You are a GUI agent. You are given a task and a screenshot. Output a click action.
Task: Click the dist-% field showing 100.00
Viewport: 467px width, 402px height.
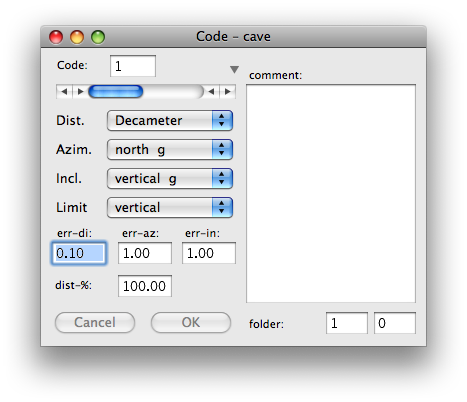pos(145,286)
